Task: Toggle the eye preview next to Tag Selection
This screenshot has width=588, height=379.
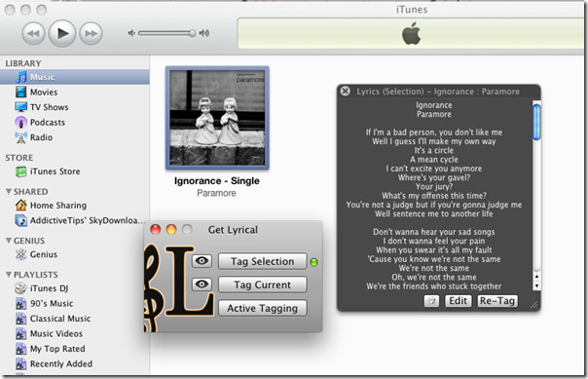Action: 202,261
